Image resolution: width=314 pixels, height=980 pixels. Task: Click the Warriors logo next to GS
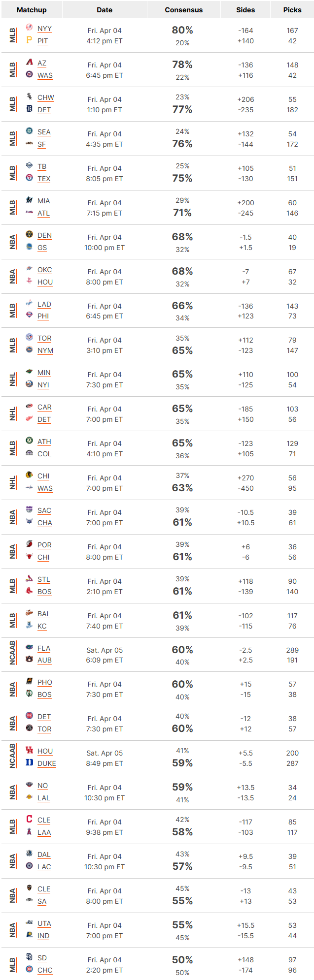tap(29, 247)
